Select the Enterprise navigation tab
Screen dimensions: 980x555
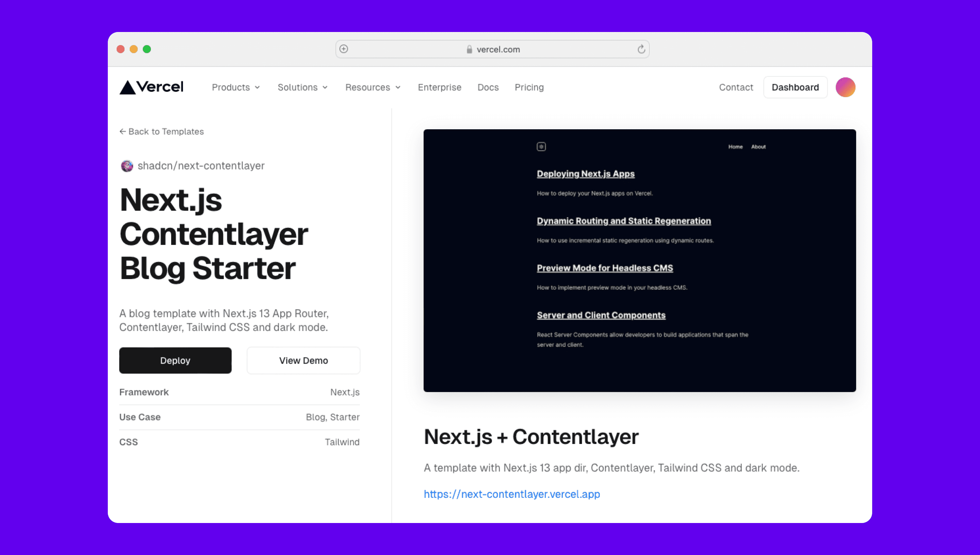(439, 87)
